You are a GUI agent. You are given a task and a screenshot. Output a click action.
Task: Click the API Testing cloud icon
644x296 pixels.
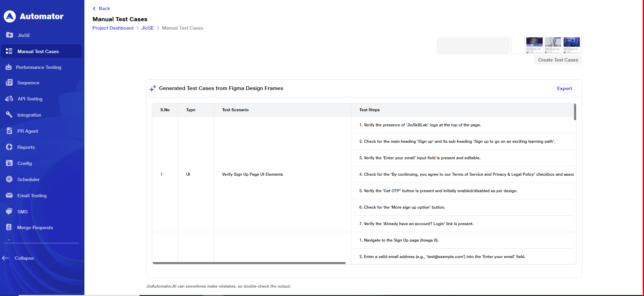point(9,99)
